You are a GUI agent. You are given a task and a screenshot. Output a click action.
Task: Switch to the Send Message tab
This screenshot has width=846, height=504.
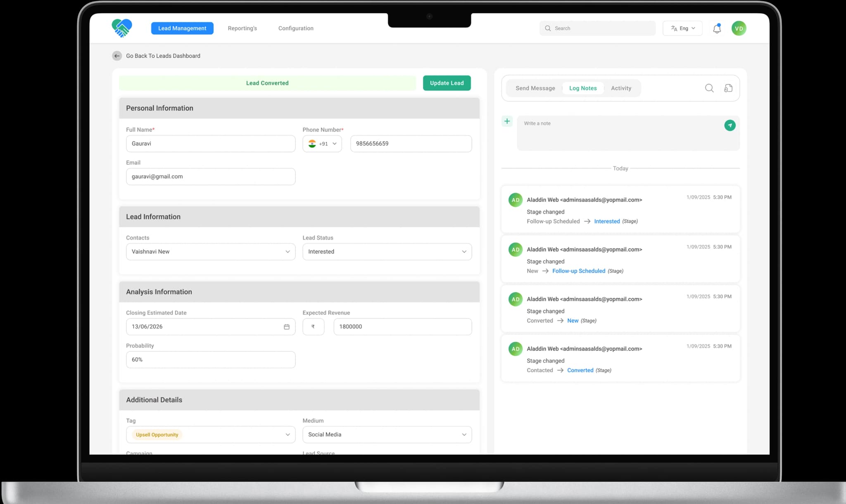pos(535,88)
